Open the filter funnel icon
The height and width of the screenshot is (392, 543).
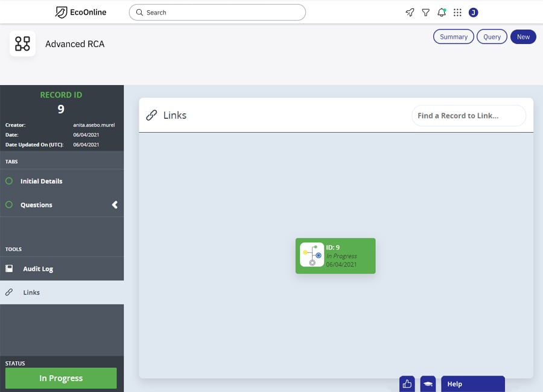[x=425, y=13]
